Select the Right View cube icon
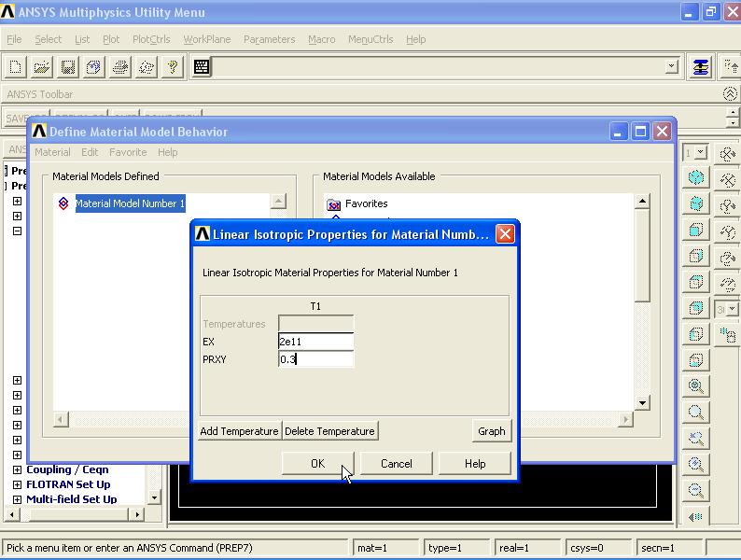The width and height of the screenshot is (741, 560). [x=696, y=256]
